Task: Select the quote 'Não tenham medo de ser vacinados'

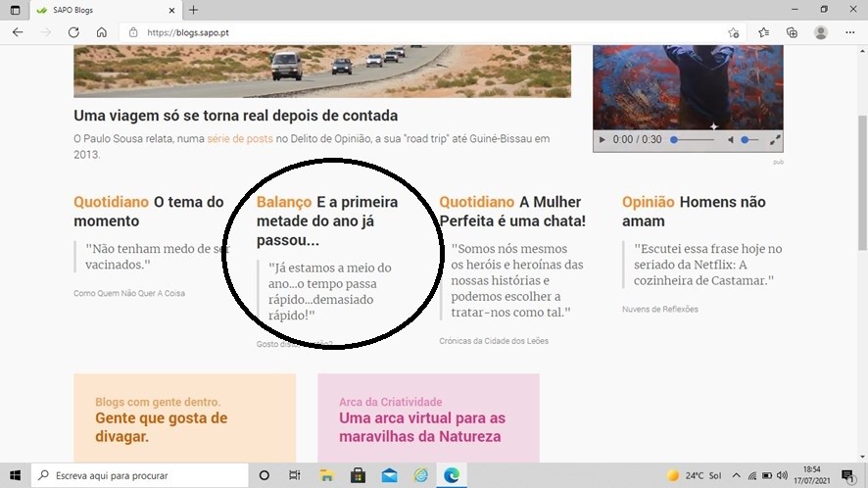Action: pos(157,257)
